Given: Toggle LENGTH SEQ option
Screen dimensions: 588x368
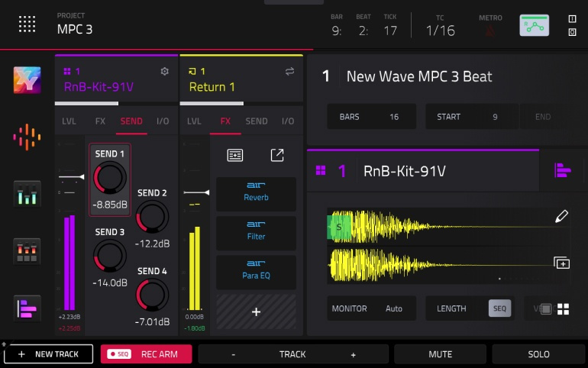Looking at the screenshot, I should coord(499,308).
